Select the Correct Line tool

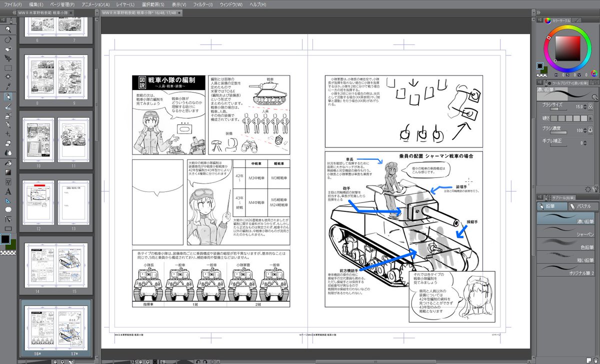point(8,219)
